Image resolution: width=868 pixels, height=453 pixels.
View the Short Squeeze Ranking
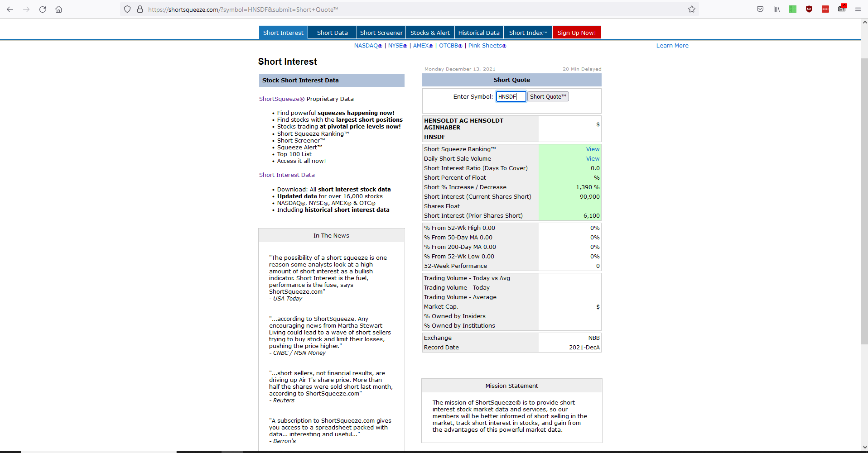click(593, 149)
